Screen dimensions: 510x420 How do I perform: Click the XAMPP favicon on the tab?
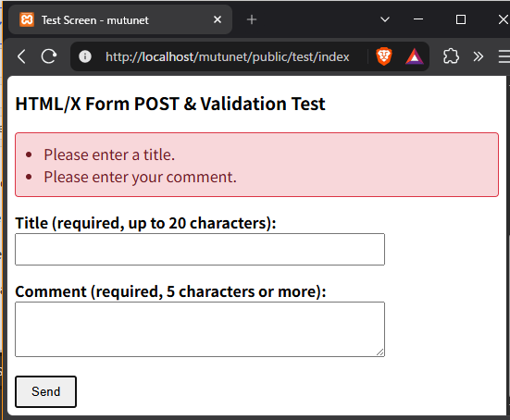27,19
